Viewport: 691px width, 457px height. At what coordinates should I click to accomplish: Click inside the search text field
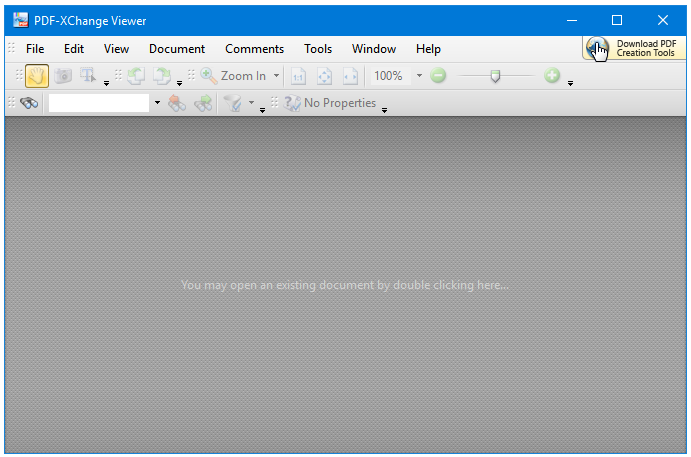(99, 103)
